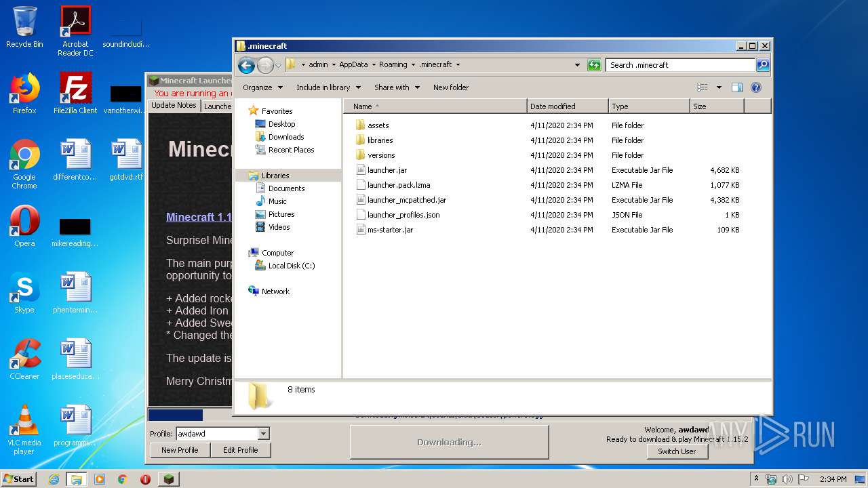868x488 pixels.
Task: Sort by the Size column header
Action: tap(717, 106)
